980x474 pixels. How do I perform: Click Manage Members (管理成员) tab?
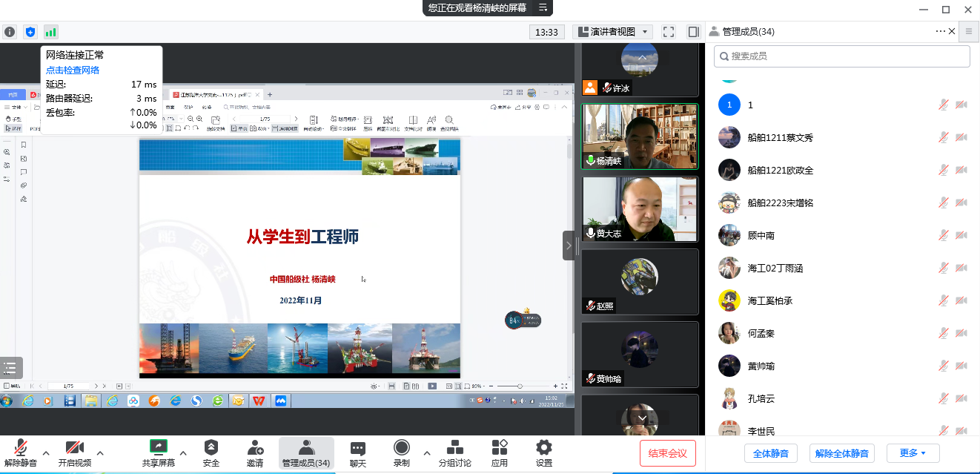point(305,452)
